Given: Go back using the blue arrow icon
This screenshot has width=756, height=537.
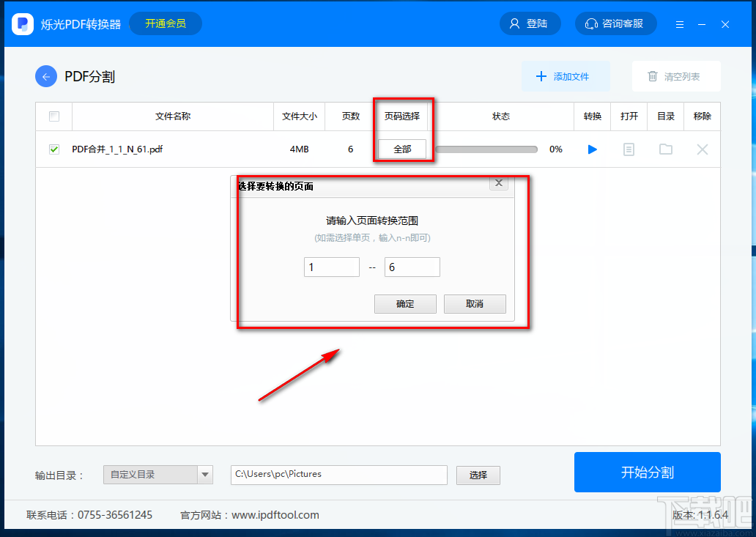Looking at the screenshot, I should (45, 75).
